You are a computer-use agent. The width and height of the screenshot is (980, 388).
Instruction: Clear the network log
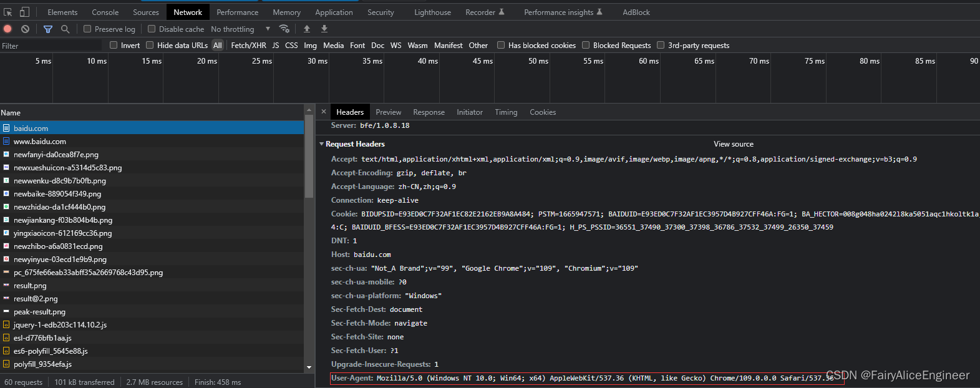click(x=25, y=29)
